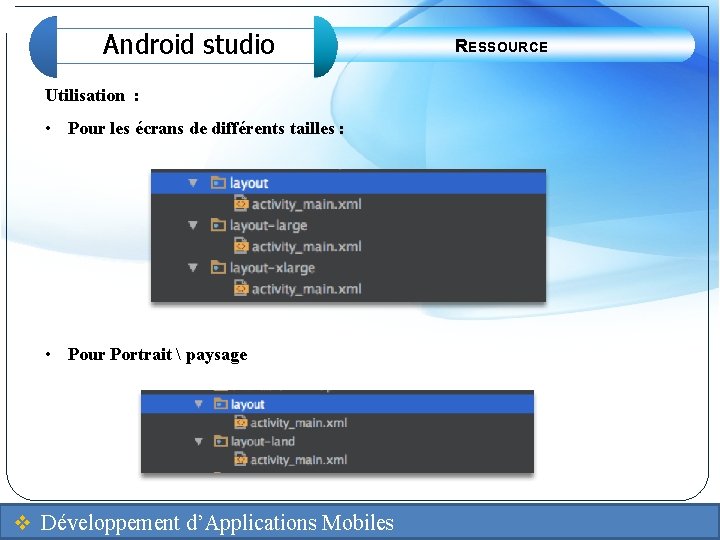Click the layout-xlarge folder icon
Viewport: 720px width, 540px height.
(218, 267)
